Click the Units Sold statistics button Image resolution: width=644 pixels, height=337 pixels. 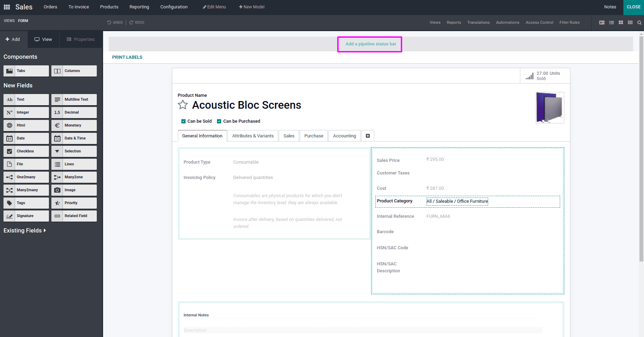(544, 76)
